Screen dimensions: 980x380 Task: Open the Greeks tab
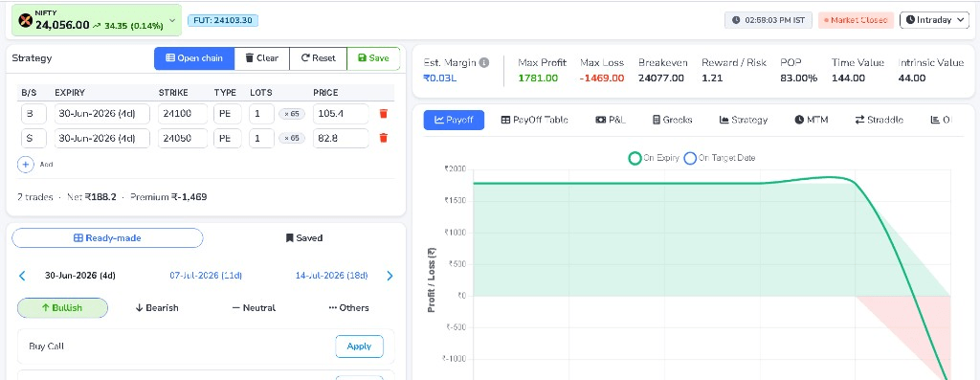pos(673,120)
